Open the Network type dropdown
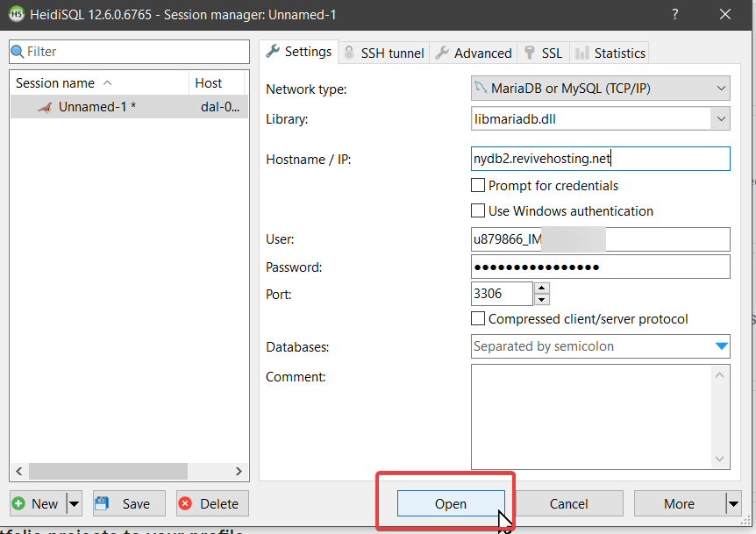756x534 pixels. click(x=721, y=88)
